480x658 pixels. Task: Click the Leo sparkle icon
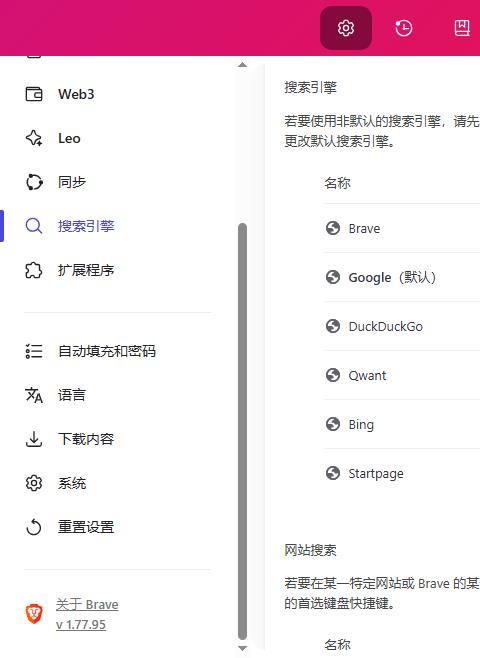point(34,138)
